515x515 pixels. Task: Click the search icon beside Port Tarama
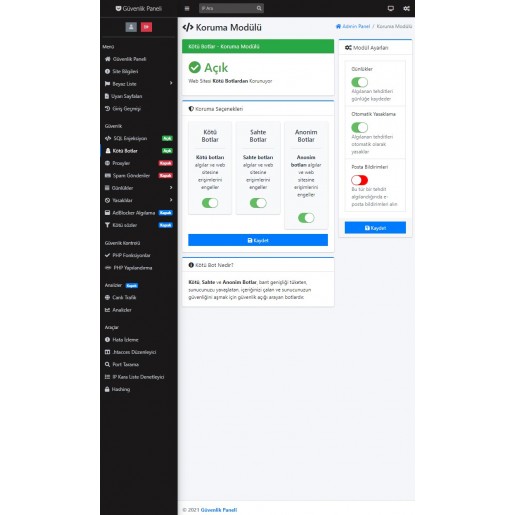point(107,364)
